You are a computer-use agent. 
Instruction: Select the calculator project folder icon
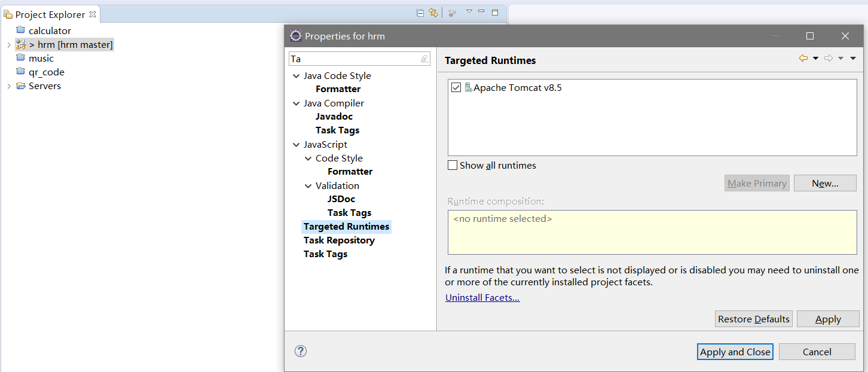pyautogui.click(x=20, y=31)
